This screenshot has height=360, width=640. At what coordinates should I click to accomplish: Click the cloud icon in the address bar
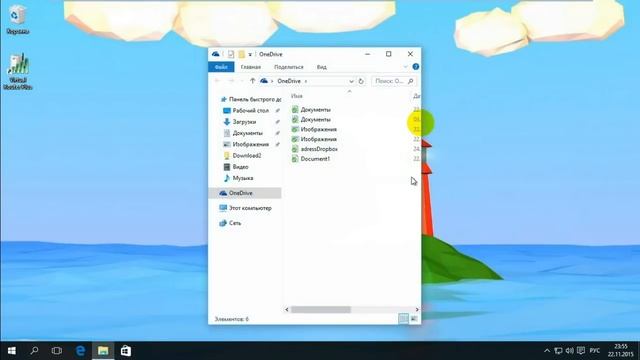tap(264, 81)
